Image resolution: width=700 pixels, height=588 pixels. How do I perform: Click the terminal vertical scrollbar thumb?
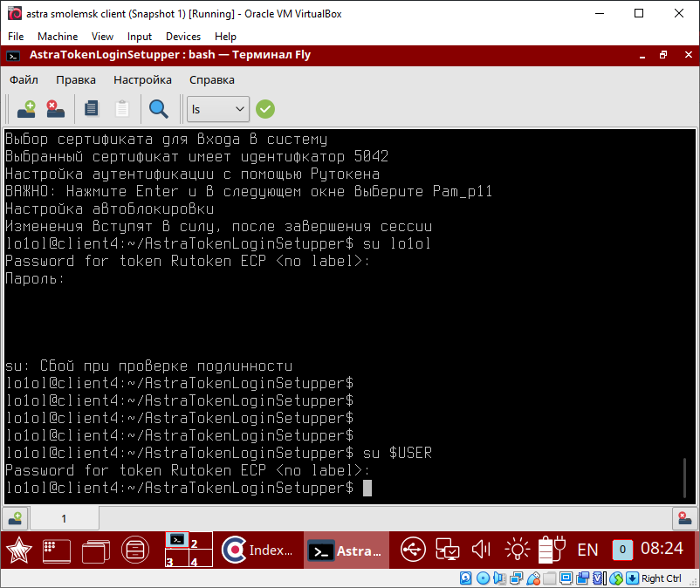[685, 477]
